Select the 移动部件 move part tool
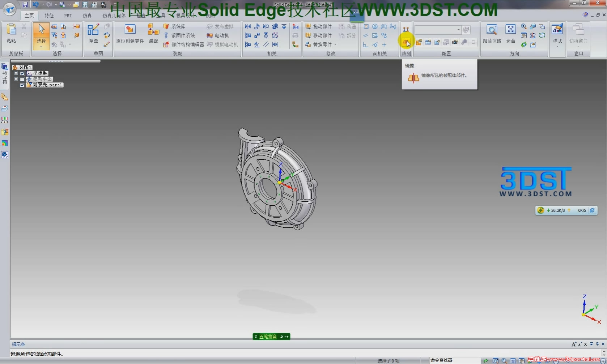The height and width of the screenshot is (364, 607). [x=318, y=35]
